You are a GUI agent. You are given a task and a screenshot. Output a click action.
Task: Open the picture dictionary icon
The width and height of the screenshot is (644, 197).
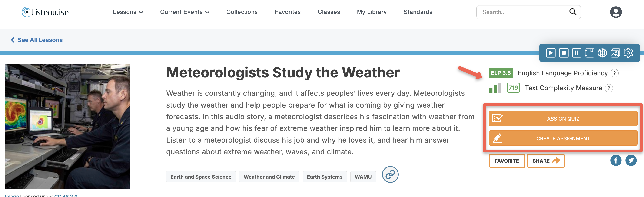615,53
